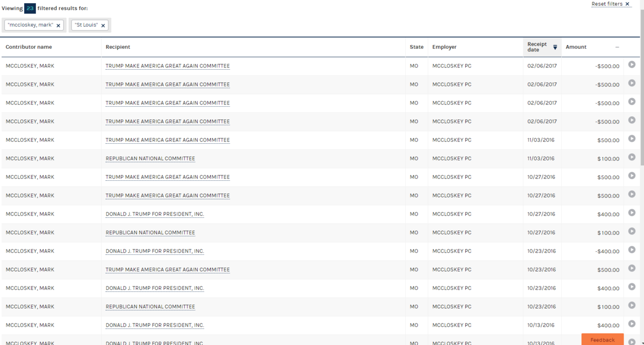Open Donald J. Trump for President link dated 10/27/2016
Screen dimensions: 644x345
pos(155,214)
